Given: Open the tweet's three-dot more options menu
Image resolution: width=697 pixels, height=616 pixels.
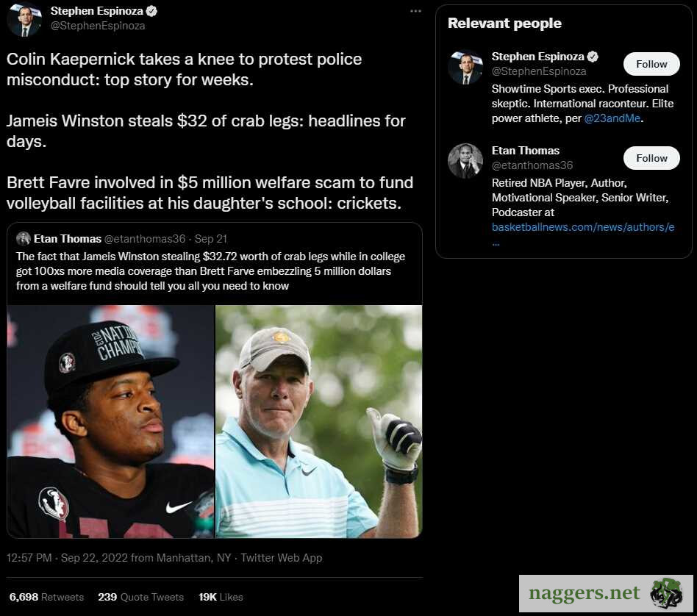Looking at the screenshot, I should click(x=415, y=11).
